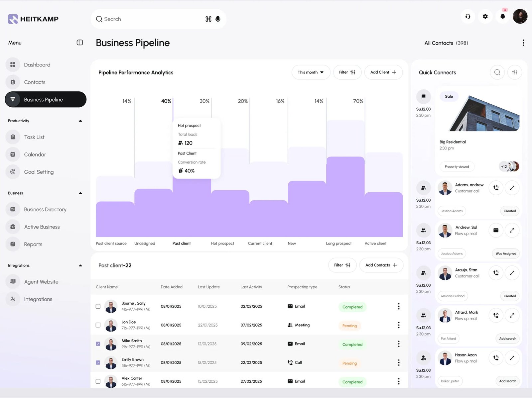The height and width of the screenshot is (398, 532).
Task: Check the box for Bourne, Sally
Action: click(x=98, y=306)
